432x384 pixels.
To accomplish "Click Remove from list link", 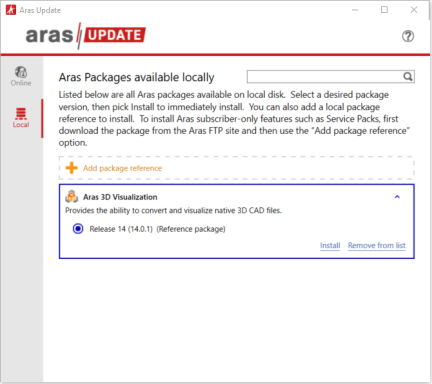I will [377, 246].
